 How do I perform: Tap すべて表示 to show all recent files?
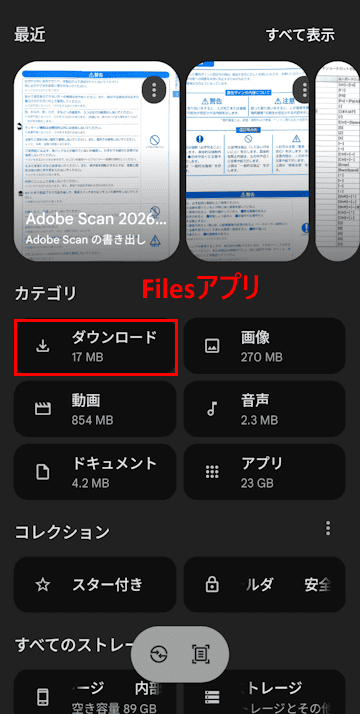300,35
